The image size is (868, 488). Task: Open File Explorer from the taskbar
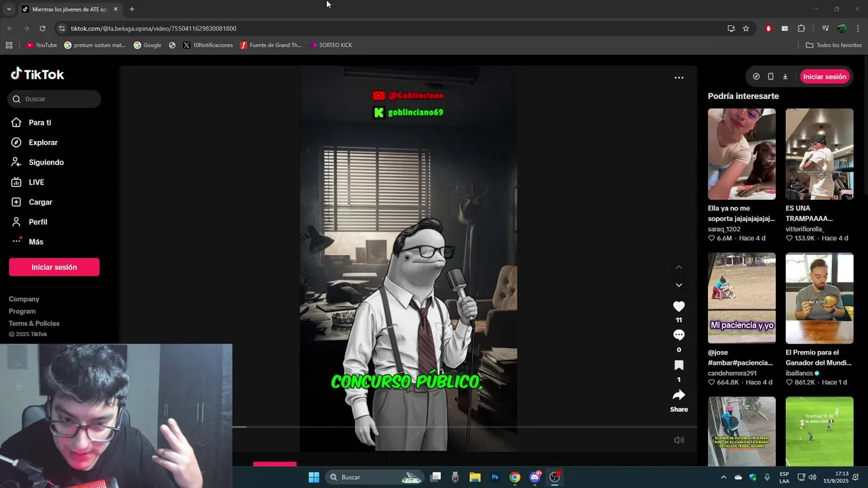coord(475,477)
